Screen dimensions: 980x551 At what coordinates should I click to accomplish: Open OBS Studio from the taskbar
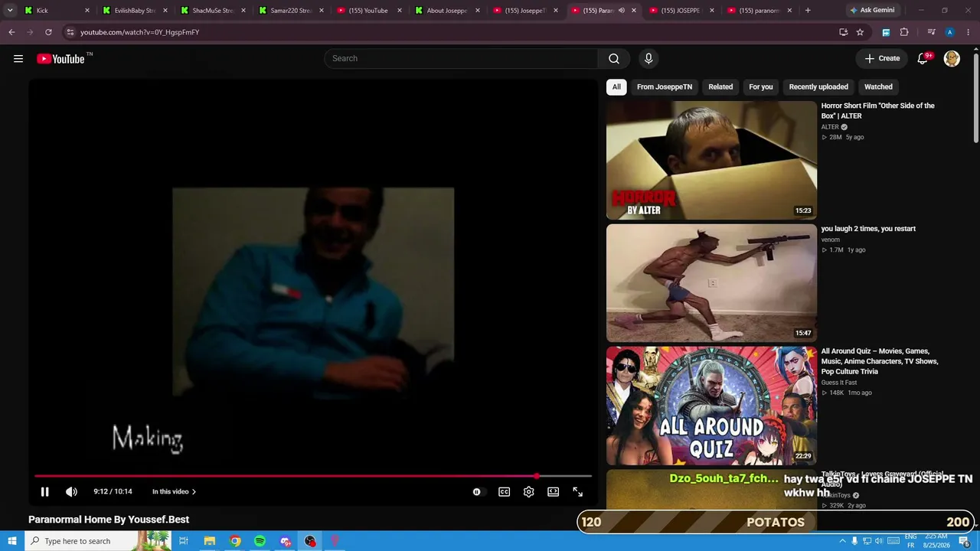310,541
